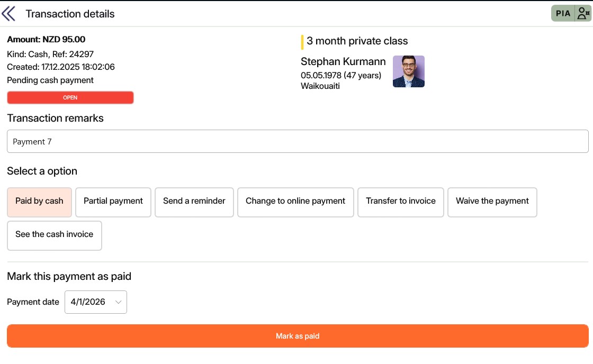Click the 3 month private class title
Image resolution: width=593 pixels, height=364 pixels.
coord(357,41)
